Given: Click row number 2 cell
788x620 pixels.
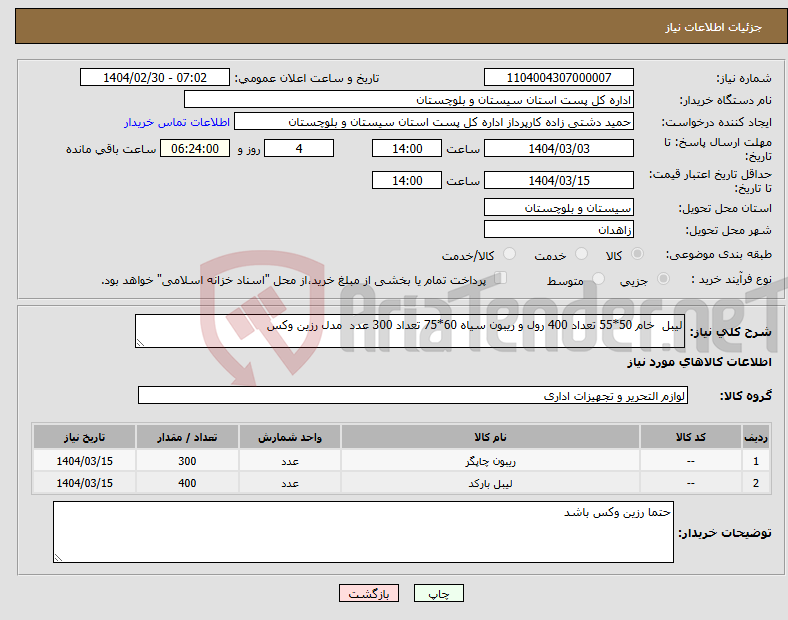Looking at the screenshot, I should point(756,483).
